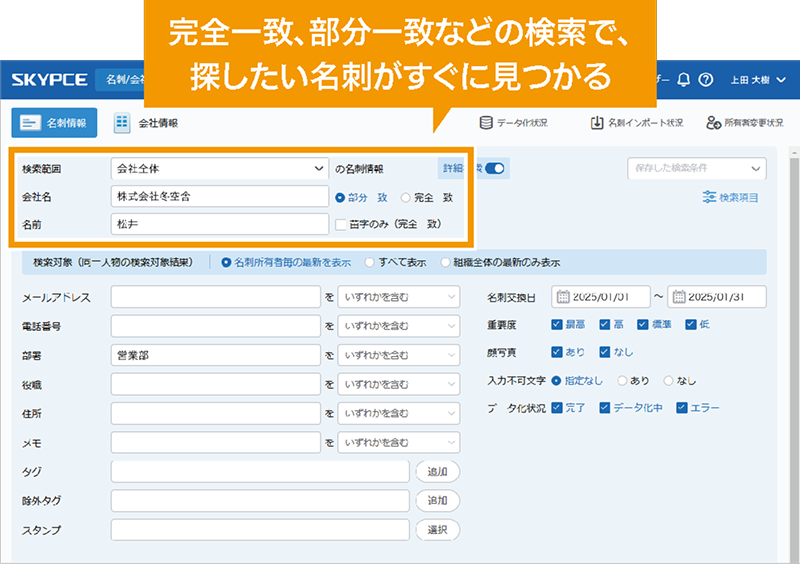800x564 pixels.
Task: Switch to the 名刺情報 tab
Action: 54,122
